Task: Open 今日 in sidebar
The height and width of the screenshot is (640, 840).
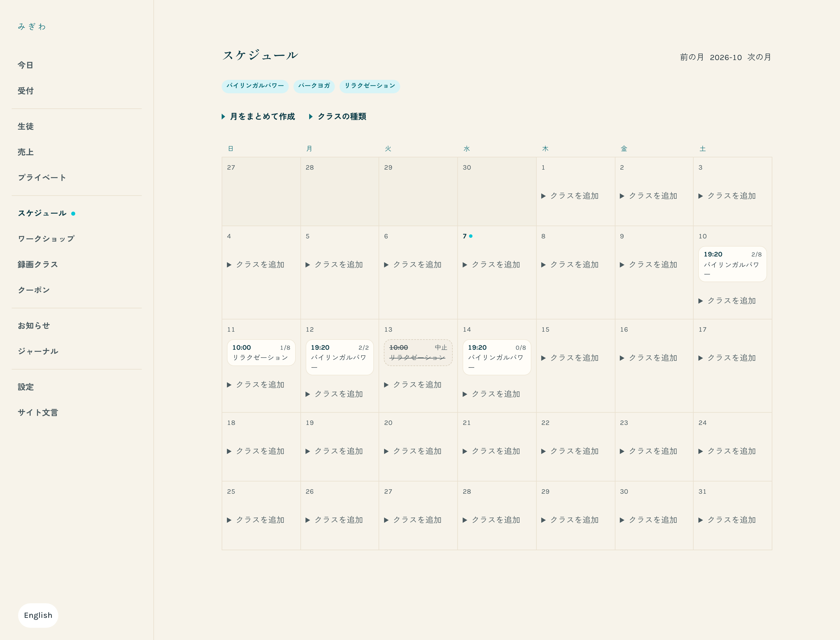Action: coord(26,65)
